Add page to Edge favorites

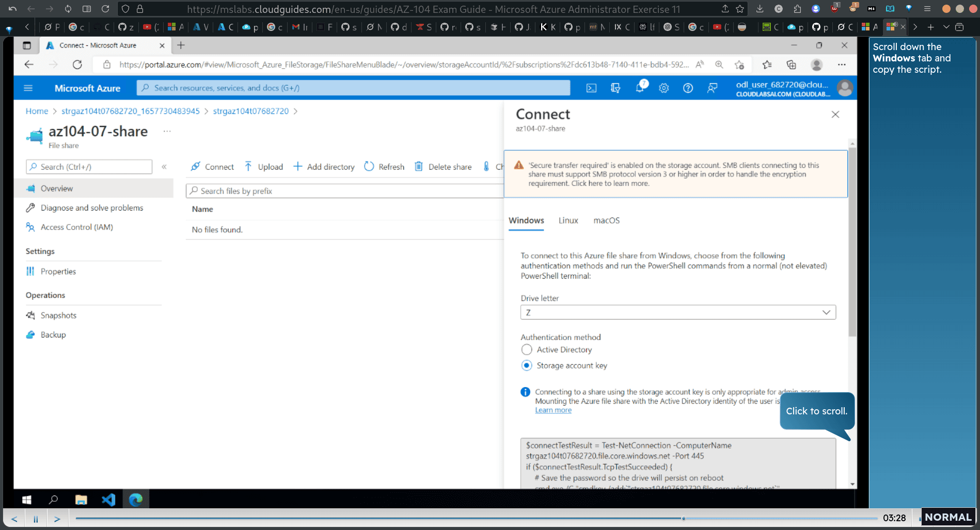(739, 65)
